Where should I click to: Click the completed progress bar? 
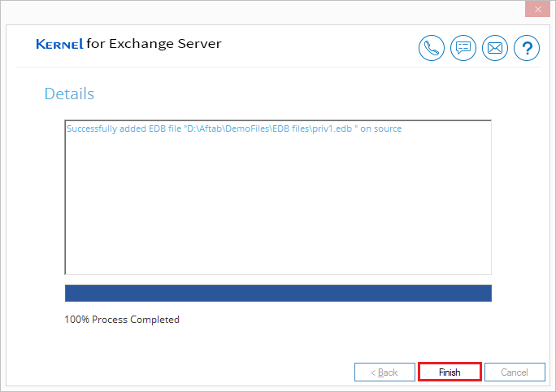pyautogui.click(x=278, y=293)
